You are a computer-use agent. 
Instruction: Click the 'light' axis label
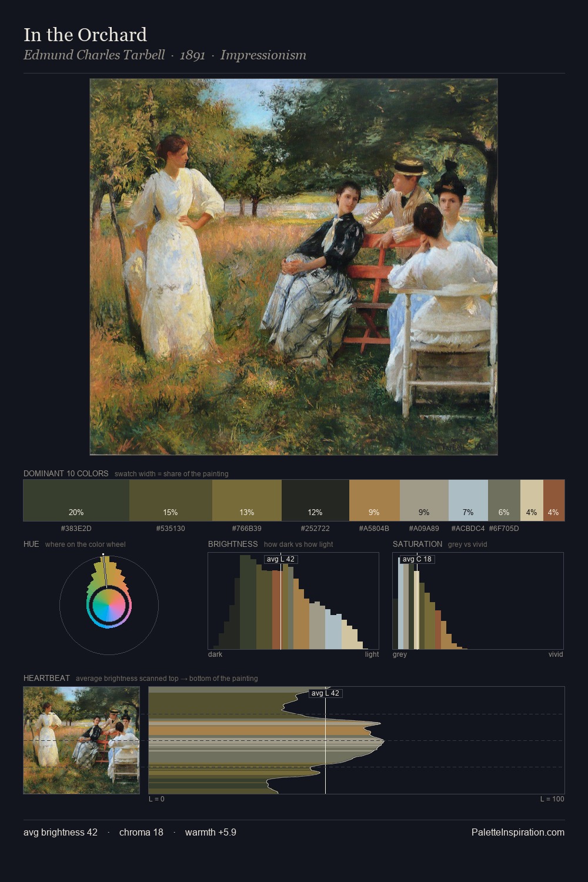[x=372, y=654]
